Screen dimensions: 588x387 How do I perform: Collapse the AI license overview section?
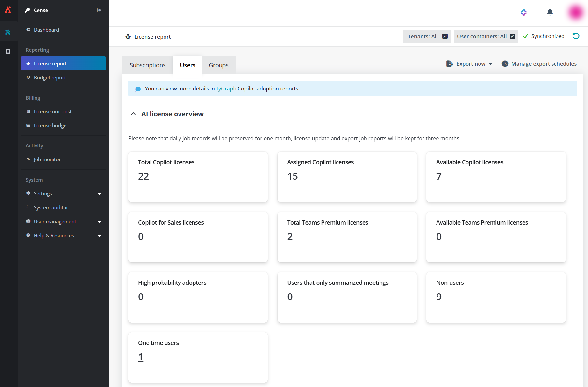[133, 114]
